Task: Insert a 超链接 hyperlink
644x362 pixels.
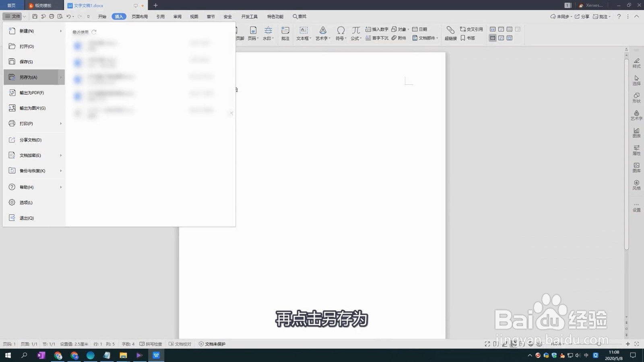Action: [x=450, y=33]
